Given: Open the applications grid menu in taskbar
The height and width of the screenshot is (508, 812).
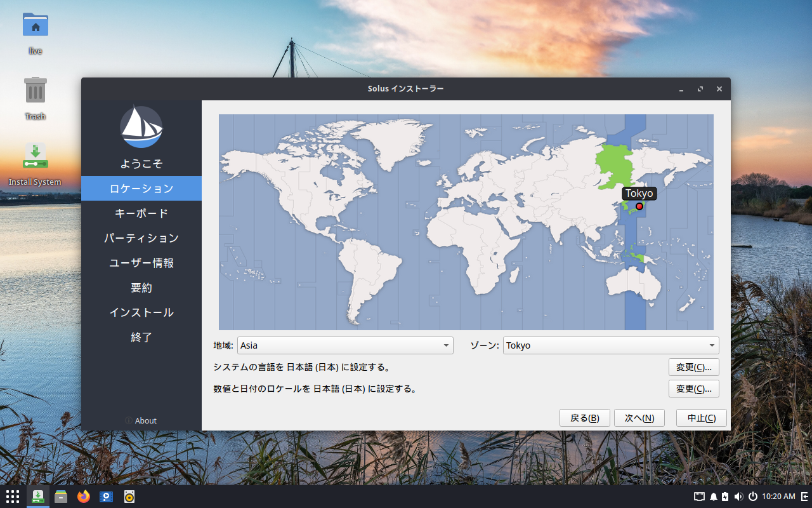Looking at the screenshot, I should click(x=13, y=497).
